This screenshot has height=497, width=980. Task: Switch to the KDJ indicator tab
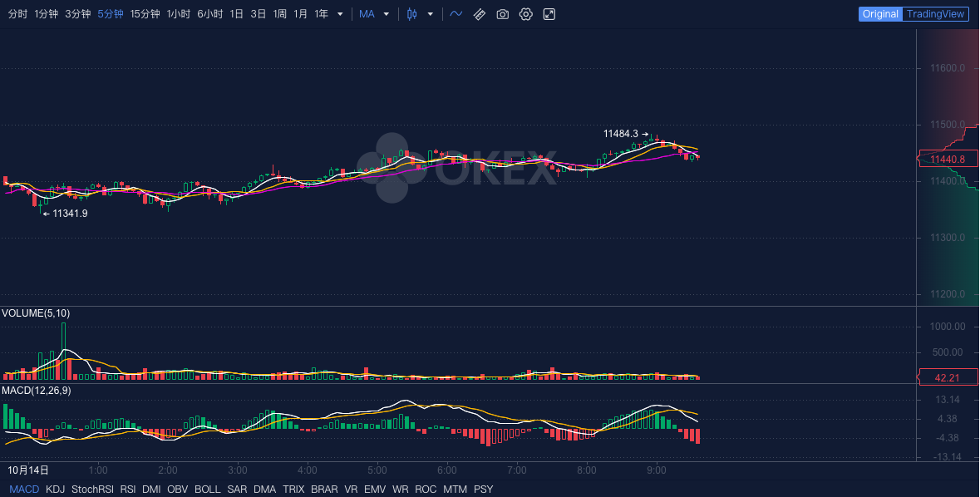click(55, 490)
